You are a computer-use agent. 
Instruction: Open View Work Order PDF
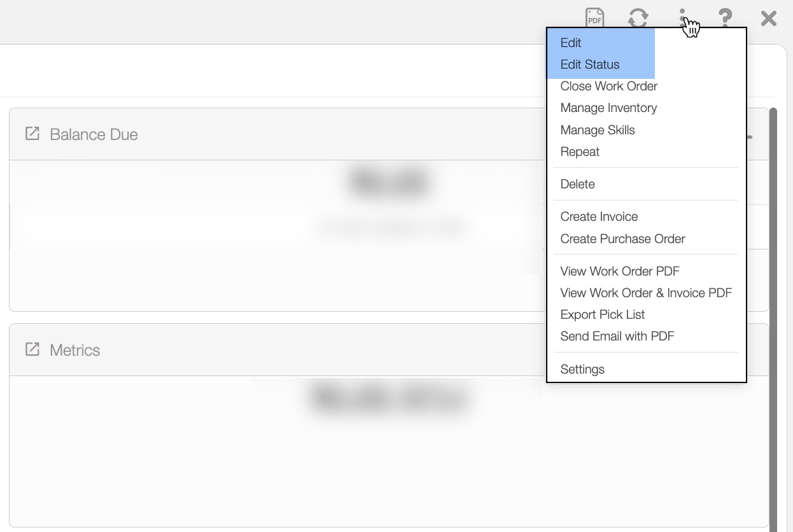click(x=620, y=271)
